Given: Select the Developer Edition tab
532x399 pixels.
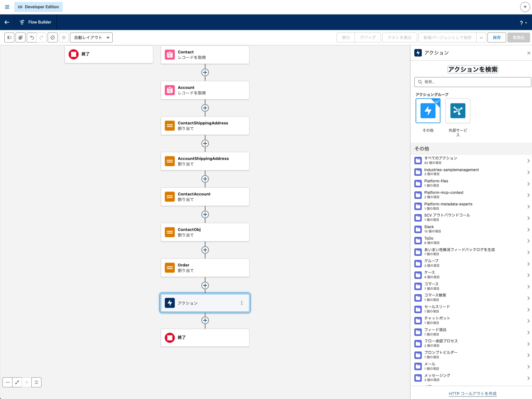Looking at the screenshot, I should 38,7.
